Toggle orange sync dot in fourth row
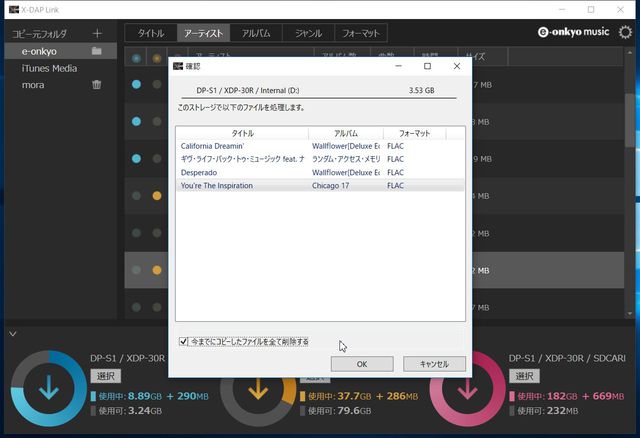 [x=157, y=196]
